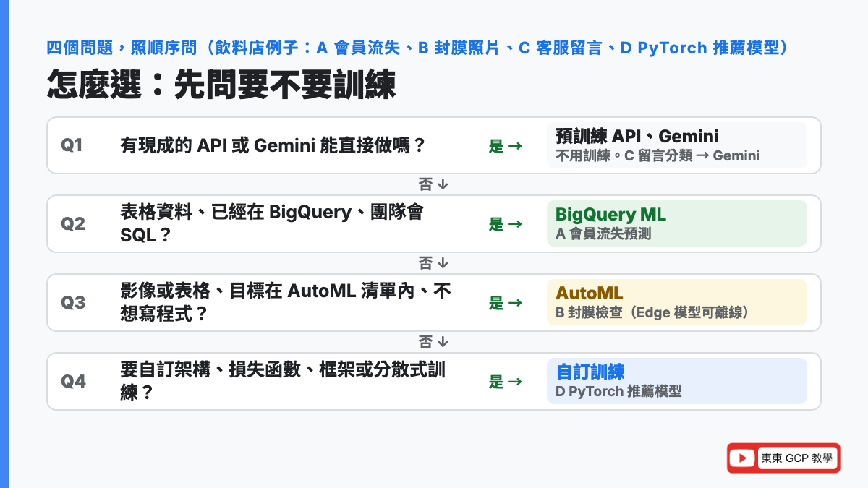Screen dimensions: 868x488
Task: Click the AutoML heading in the yellow box
Action: [x=589, y=293]
